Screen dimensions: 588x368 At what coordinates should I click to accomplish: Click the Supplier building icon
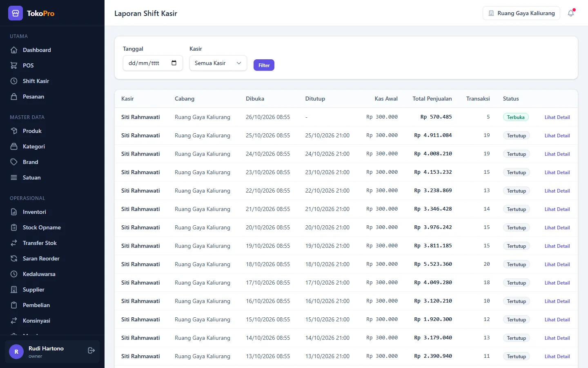click(14, 289)
